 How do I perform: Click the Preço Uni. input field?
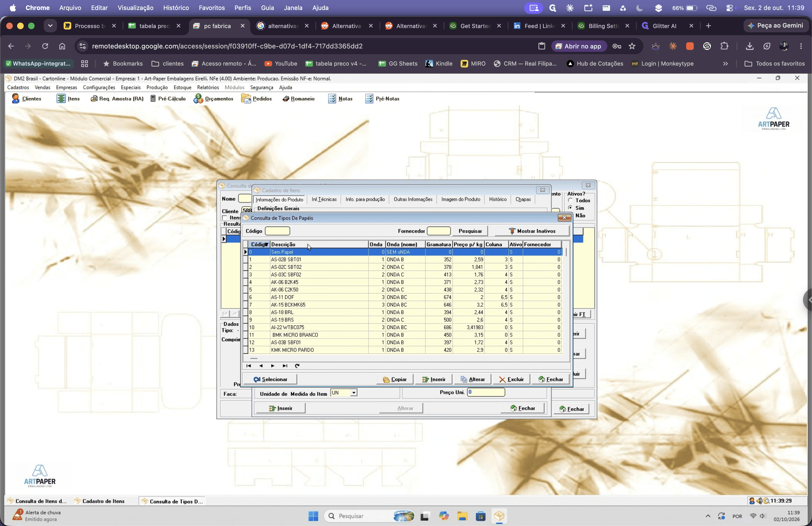click(486, 392)
